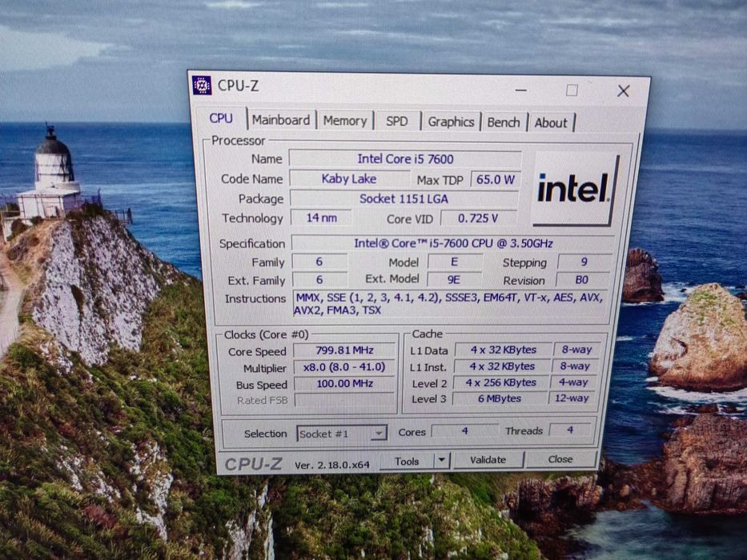This screenshot has width=747, height=560.
Task: Click the Kaby Lake code name field
Action: (349, 179)
